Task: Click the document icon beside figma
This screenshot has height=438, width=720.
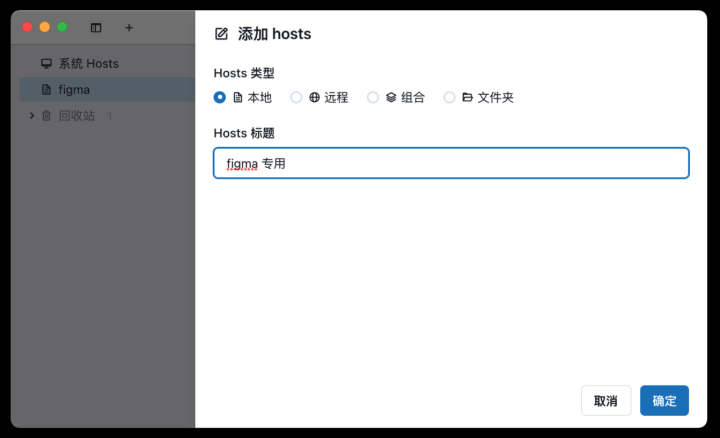Action: point(46,90)
